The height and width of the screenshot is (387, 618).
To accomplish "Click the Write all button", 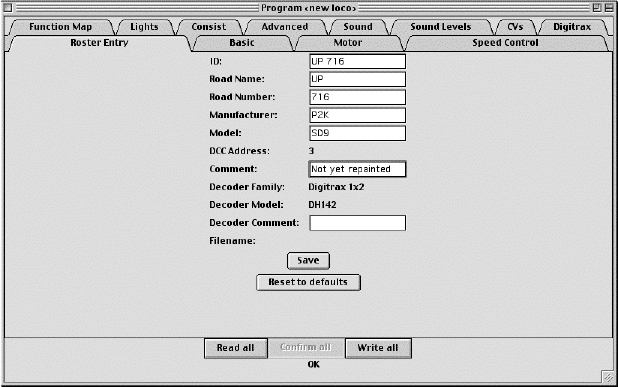I will tap(378, 348).
